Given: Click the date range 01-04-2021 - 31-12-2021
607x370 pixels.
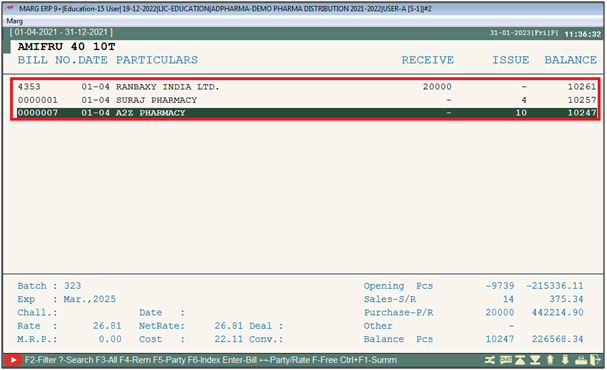Looking at the screenshot, I should point(61,33).
